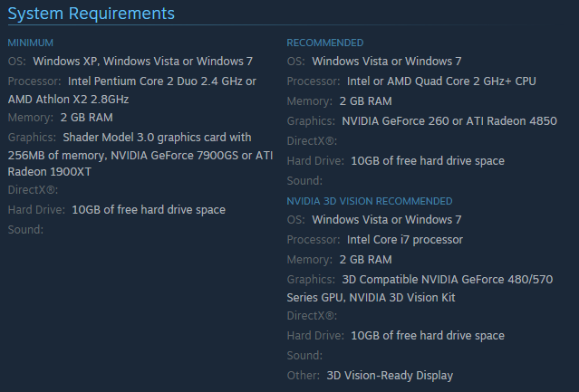The image size is (579, 392).
Task: Click the AMD Athlon X2 2.8GHz text
Action: [x=69, y=100]
